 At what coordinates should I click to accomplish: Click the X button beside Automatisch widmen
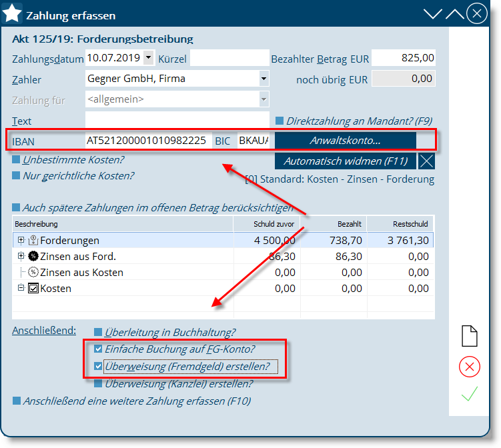[426, 161]
